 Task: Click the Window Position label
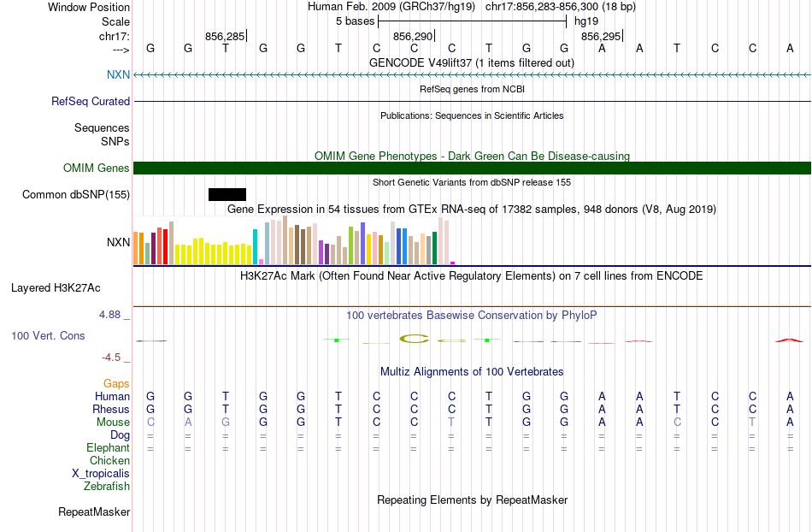(x=89, y=7)
